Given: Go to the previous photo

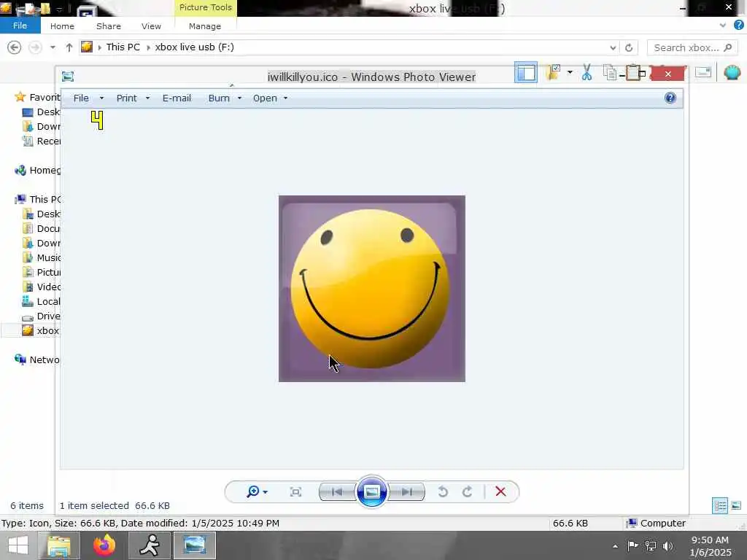Looking at the screenshot, I should 337,492.
